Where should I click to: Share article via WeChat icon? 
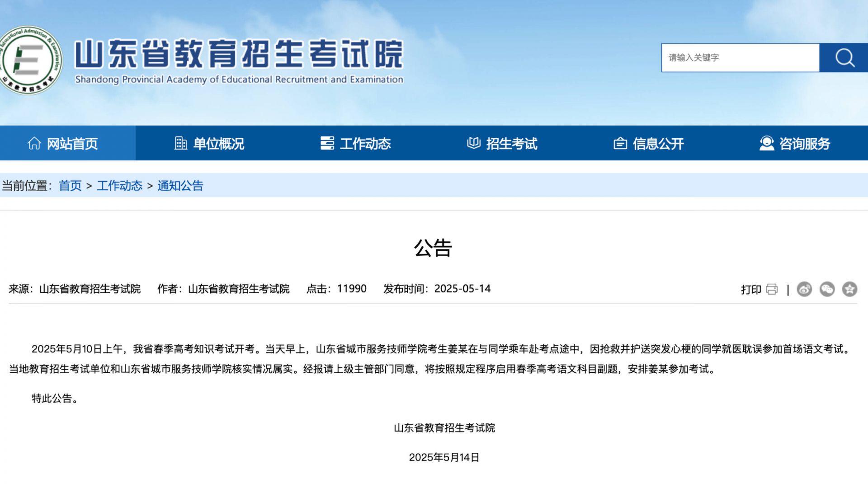827,289
